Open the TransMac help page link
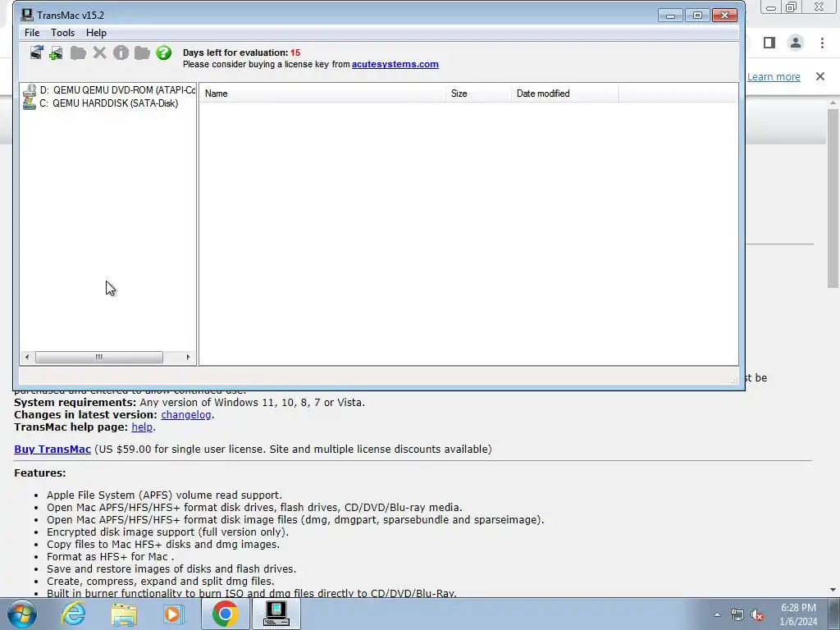Viewport: 840px width, 630px height. click(142, 427)
